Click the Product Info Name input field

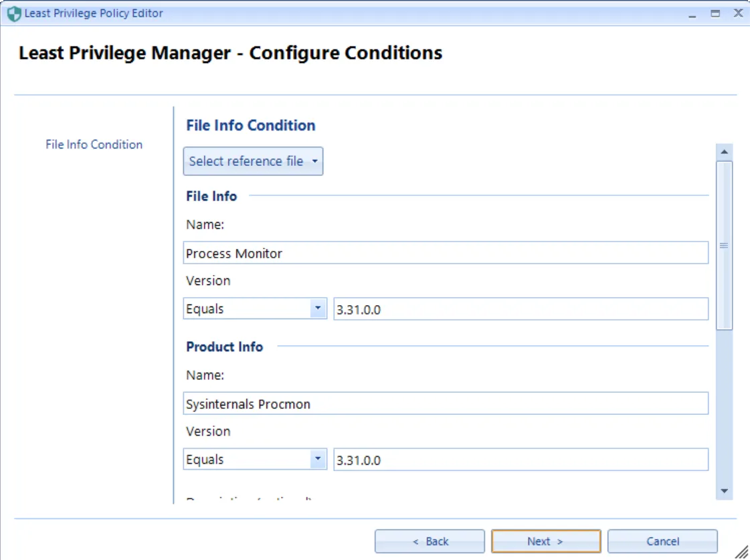(446, 403)
